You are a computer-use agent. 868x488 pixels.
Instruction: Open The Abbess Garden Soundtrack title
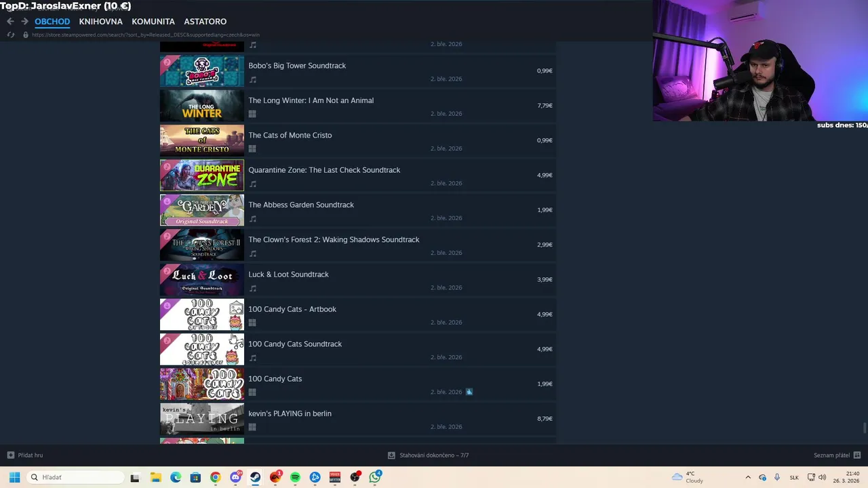tap(301, 205)
